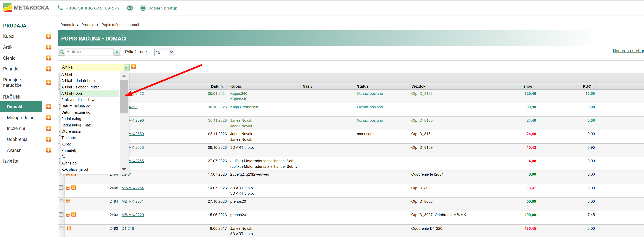644x237 pixels.
Task: Collapse the Artikal filter combo box arrow
Action: point(126,67)
